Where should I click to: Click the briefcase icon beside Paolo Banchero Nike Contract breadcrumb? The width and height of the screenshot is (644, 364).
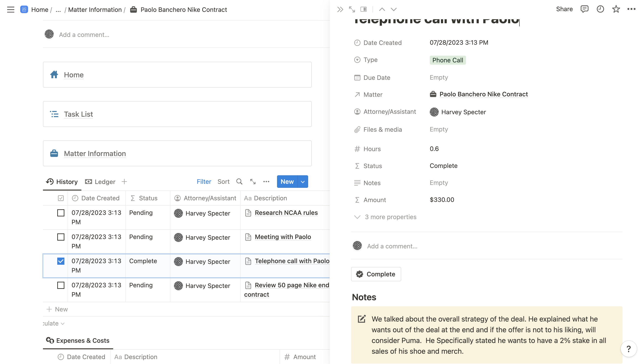click(133, 9)
